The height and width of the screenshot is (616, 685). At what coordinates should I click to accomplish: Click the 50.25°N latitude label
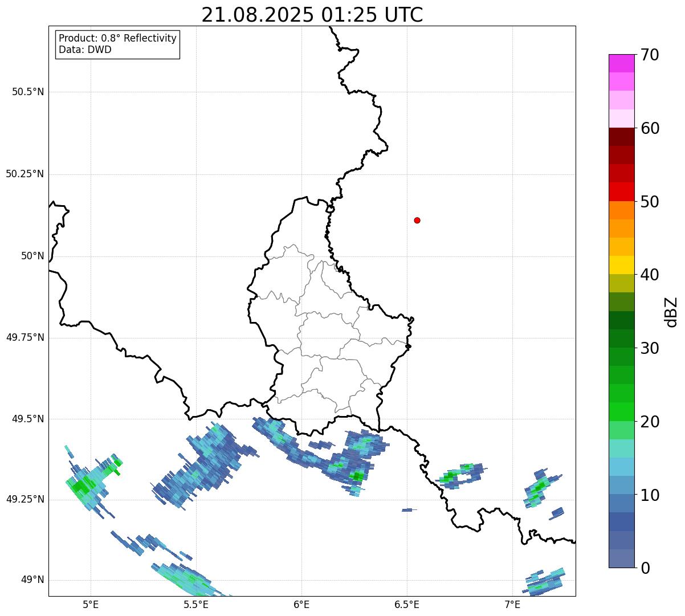[25, 174]
